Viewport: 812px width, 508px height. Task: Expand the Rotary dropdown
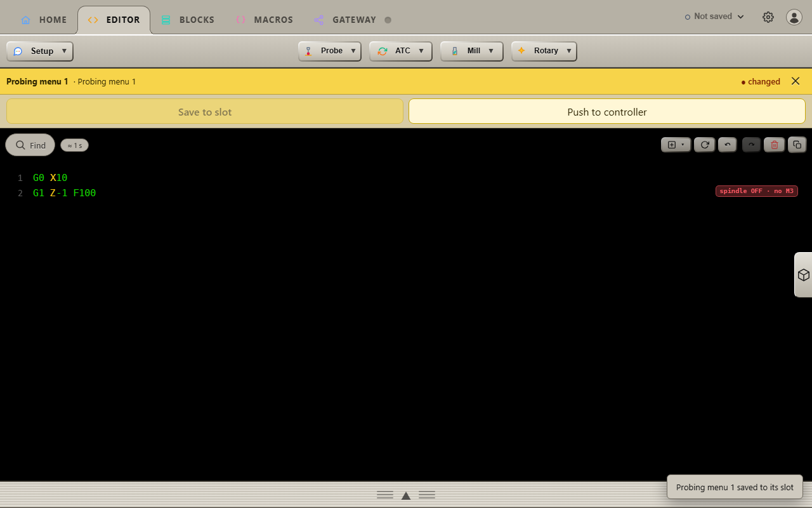tap(544, 51)
